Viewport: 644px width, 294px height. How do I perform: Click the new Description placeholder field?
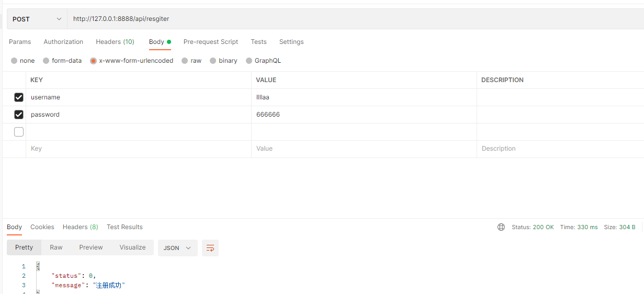(560, 149)
